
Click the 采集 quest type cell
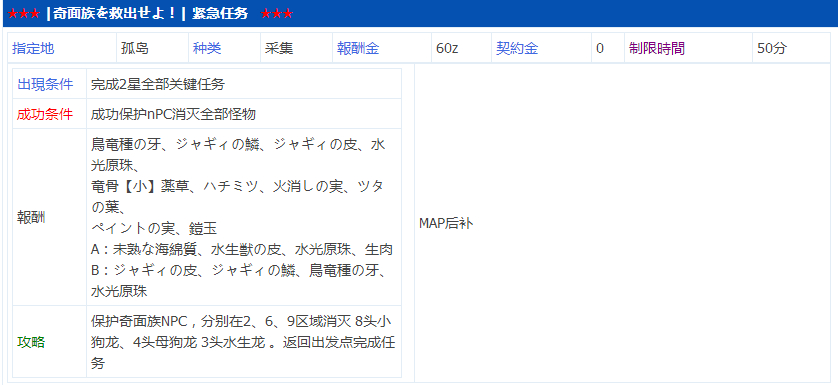[x=278, y=49]
